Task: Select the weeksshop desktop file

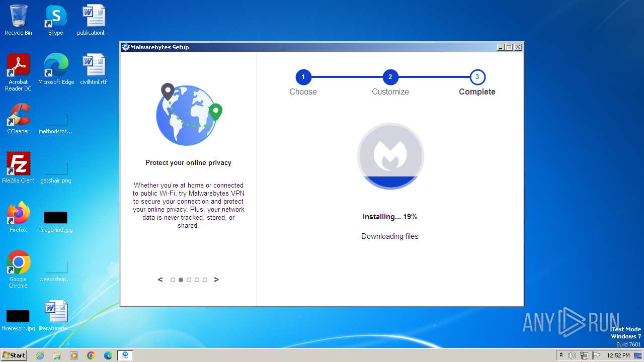Action: 56,271
